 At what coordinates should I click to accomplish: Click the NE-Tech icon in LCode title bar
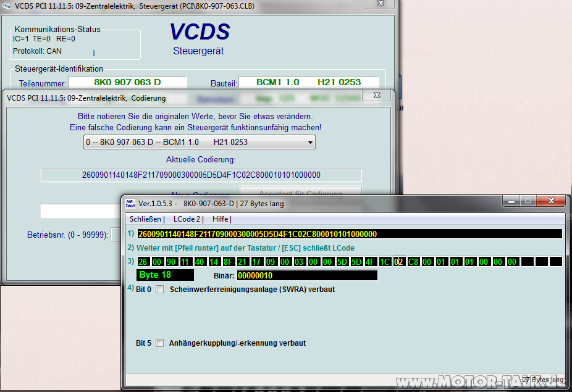(x=130, y=204)
